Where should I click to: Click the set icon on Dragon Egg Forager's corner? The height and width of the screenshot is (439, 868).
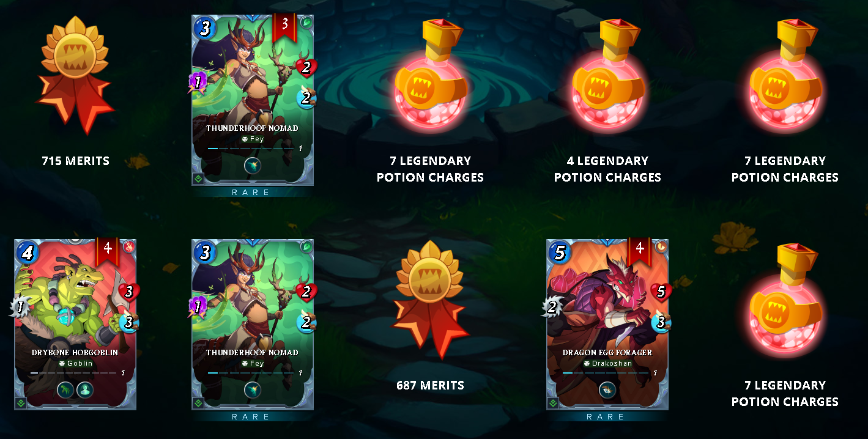pos(553,403)
